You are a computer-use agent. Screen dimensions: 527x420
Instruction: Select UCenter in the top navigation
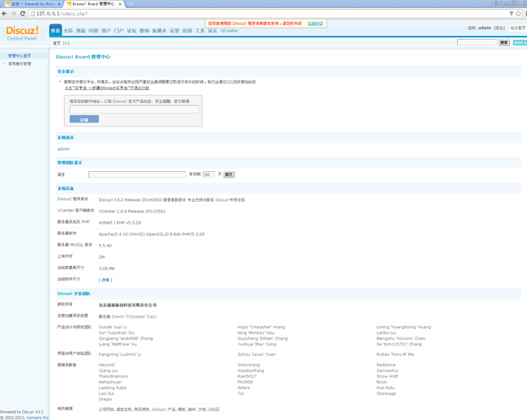(229, 31)
